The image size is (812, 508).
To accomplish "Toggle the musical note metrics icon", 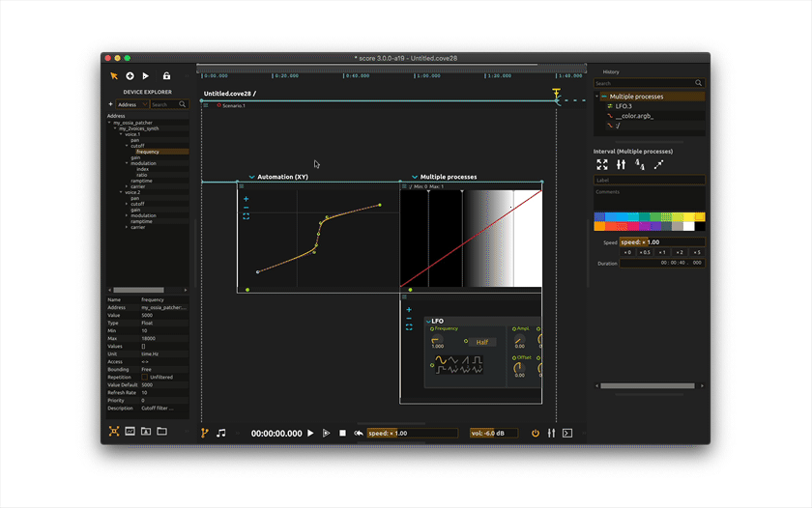I will [x=221, y=433].
